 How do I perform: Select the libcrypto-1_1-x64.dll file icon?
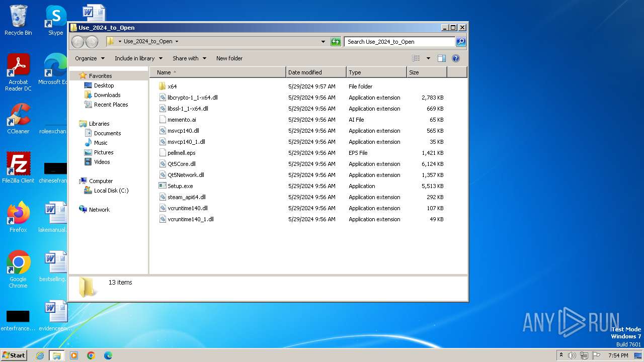point(162,98)
